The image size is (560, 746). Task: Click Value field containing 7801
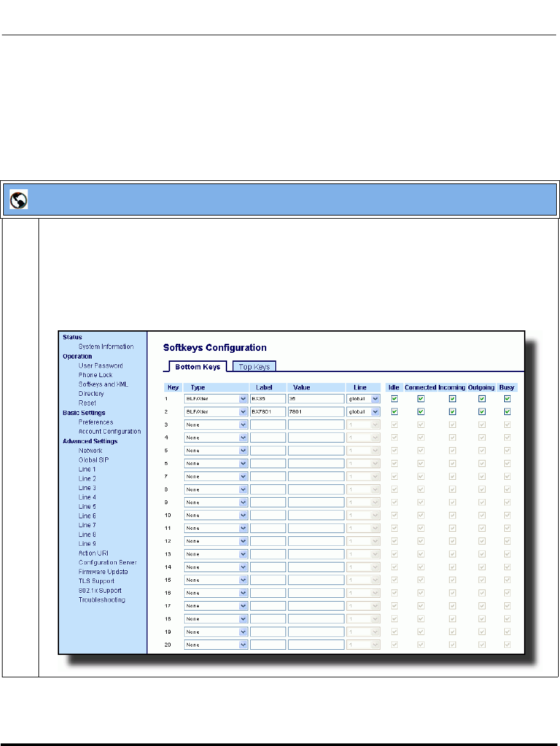pyautogui.click(x=316, y=412)
